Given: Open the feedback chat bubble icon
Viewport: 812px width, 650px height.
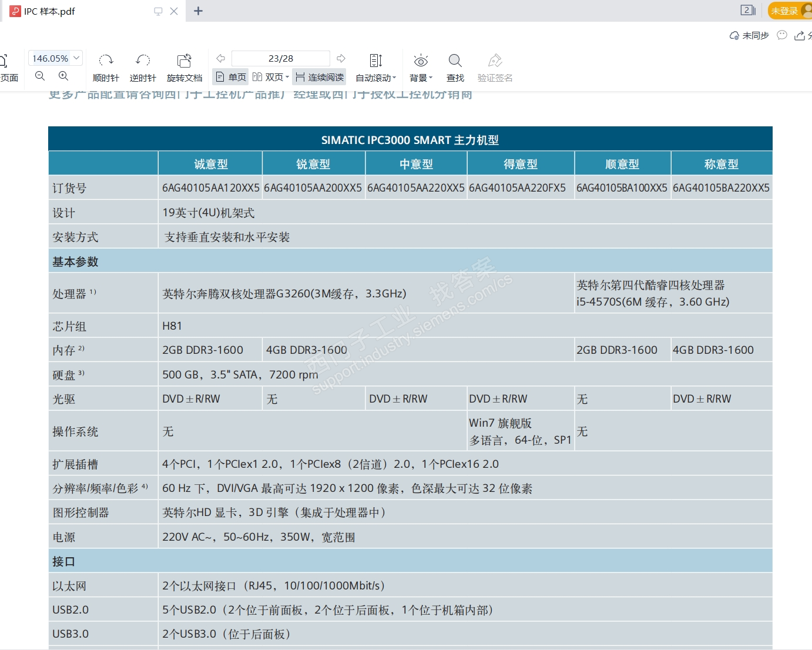Looking at the screenshot, I should 782,35.
